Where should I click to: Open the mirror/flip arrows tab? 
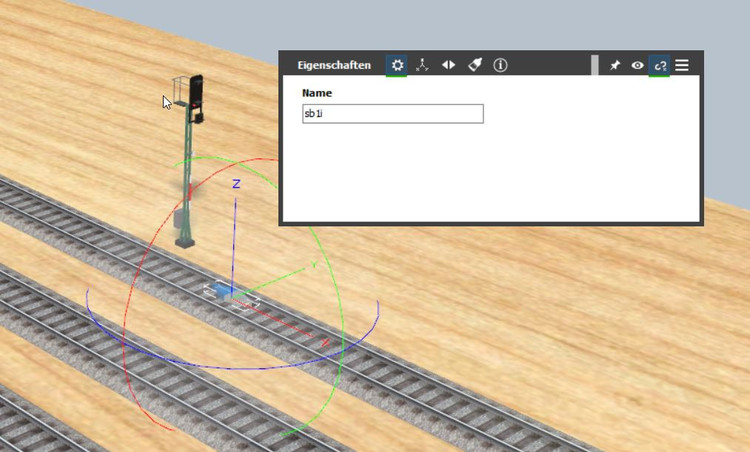448,65
